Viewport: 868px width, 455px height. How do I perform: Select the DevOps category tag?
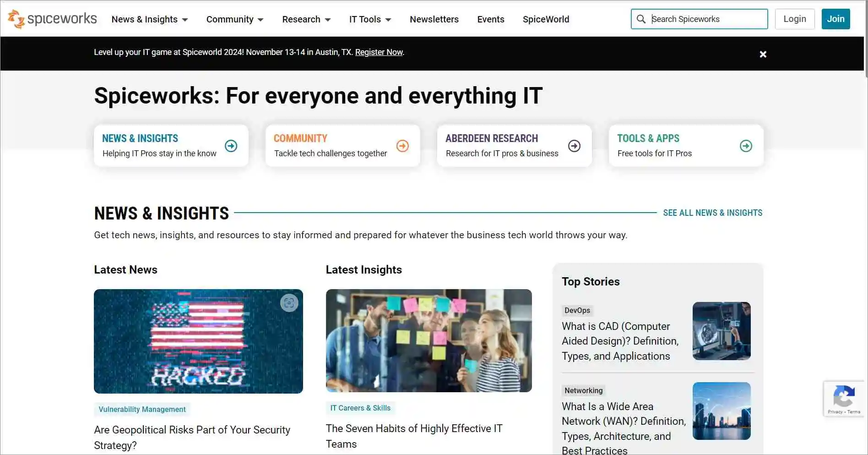coord(577,310)
